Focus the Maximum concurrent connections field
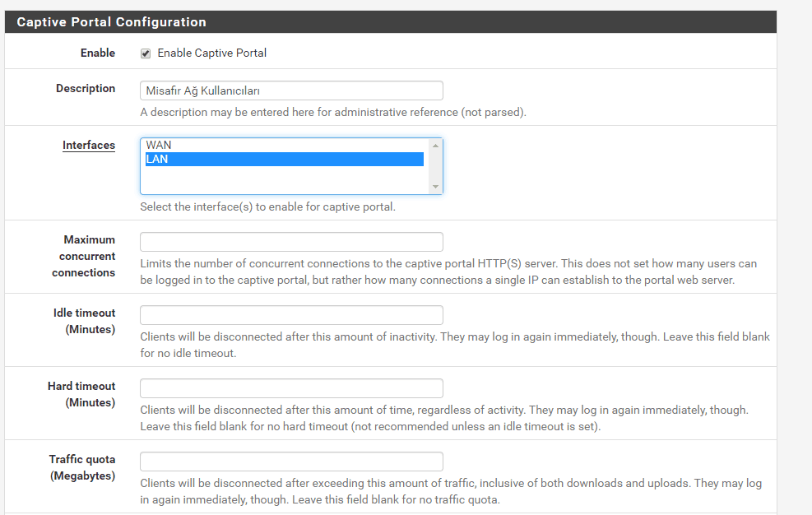Viewport: 812px width, 515px height. (x=291, y=242)
